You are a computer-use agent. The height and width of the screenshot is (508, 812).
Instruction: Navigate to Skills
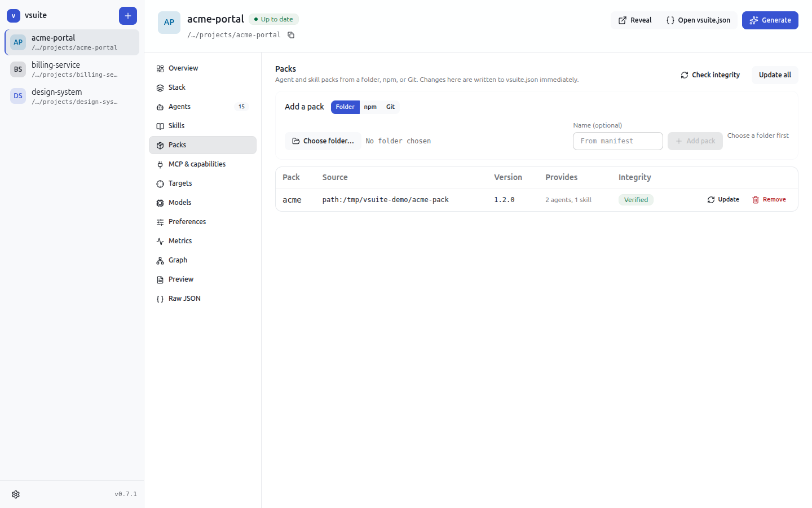[202, 126]
